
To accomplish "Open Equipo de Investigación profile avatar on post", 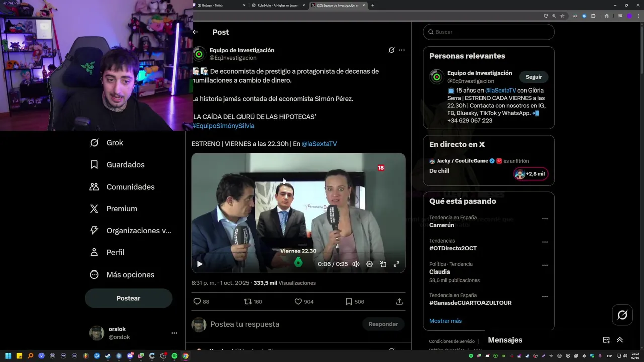I will tap(199, 54).
